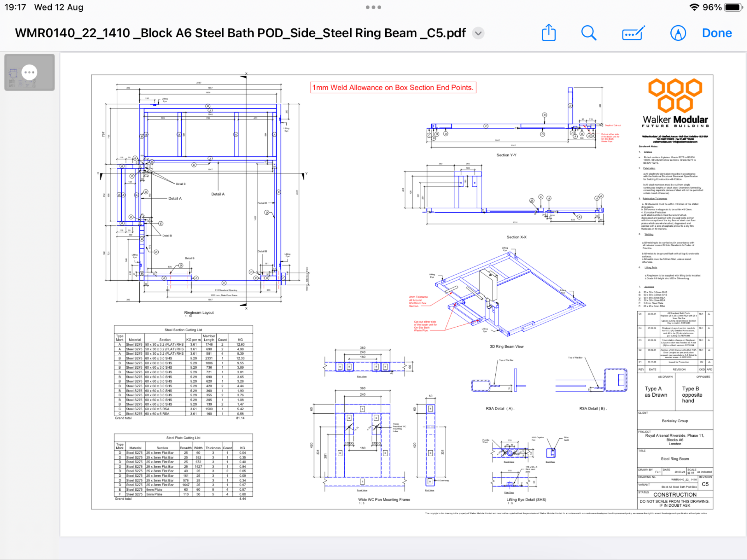
Task: Tap the 'RSA Detail ( B )' label
Action: click(x=593, y=409)
